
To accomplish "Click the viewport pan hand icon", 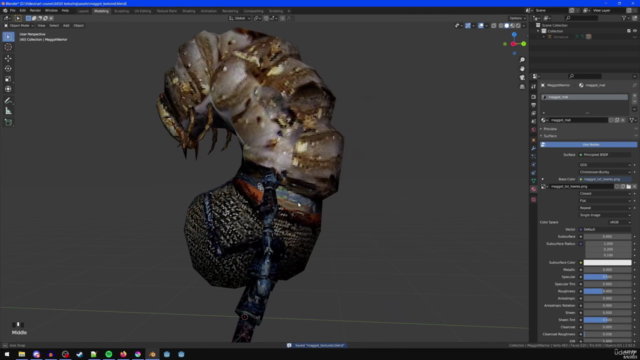I will [522, 69].
